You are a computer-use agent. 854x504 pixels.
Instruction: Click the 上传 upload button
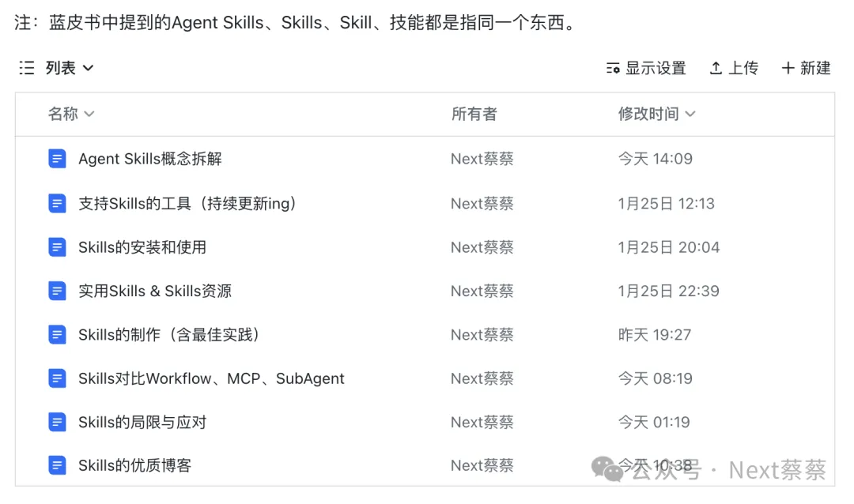pyautogui.click(x=734, y=69)
